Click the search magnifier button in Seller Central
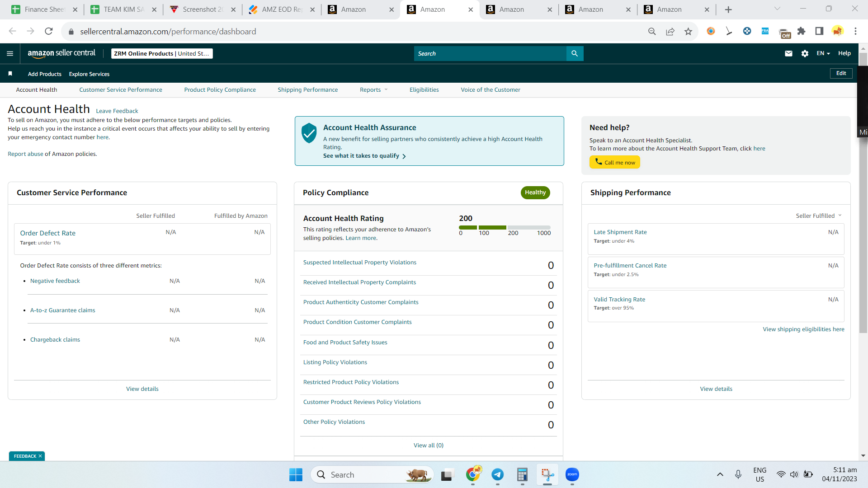Viewport: 868px width, 488px height. (x=575, y=53)
